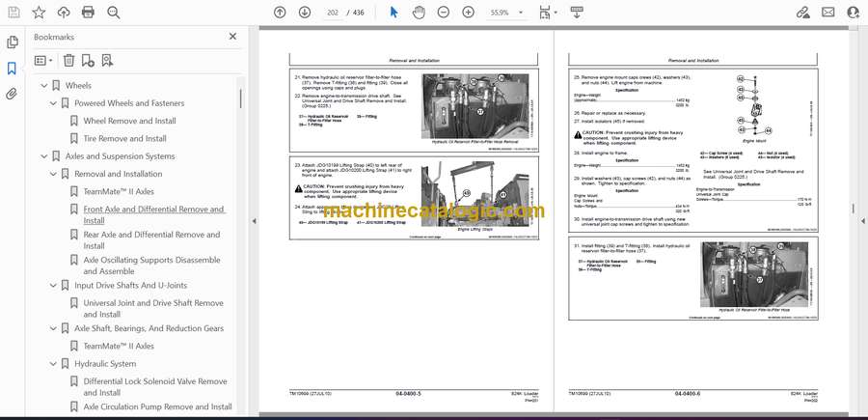Select the Hand pan tool
Viewport: 868px width, 420px height.
click(419, 13)
